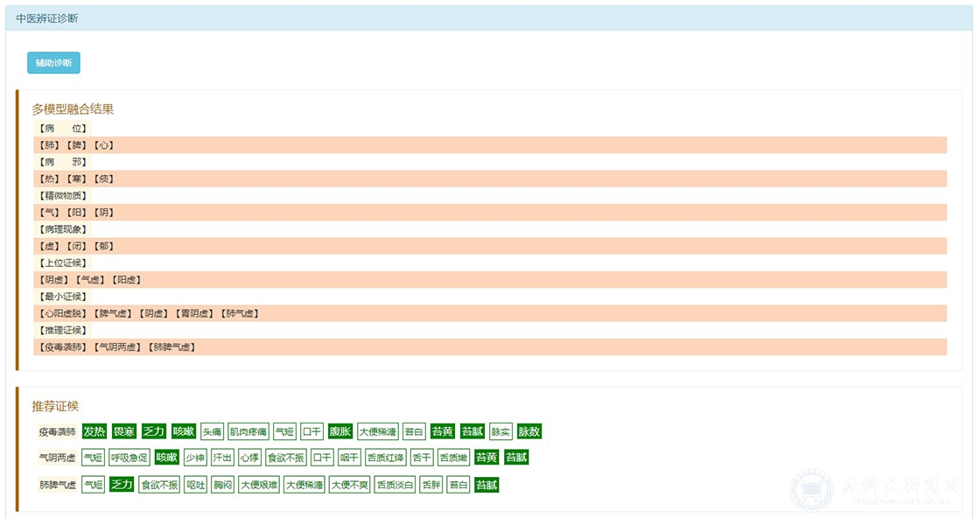Toggle 咳嗽 in the 疫毒袭肺 row

[x=184, y=431]
